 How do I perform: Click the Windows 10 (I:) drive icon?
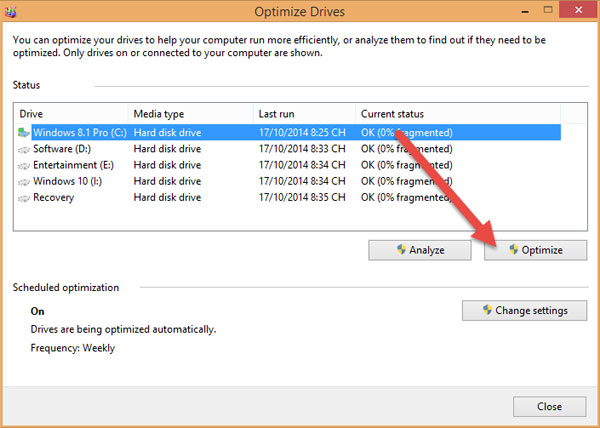pyautogui.click(x=24, y=182)
